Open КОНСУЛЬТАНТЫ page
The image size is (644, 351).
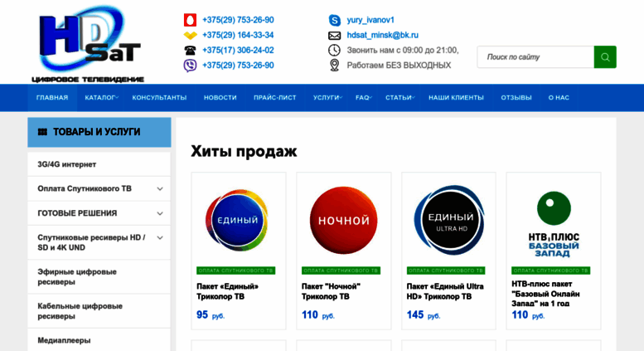pos(159,98)
